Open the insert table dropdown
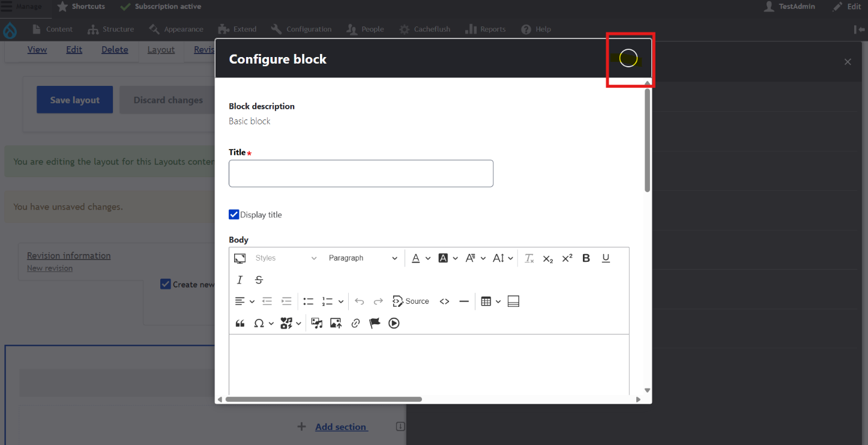Image resolution: width=868 pixels, height=445 pixels. (498, 301)
